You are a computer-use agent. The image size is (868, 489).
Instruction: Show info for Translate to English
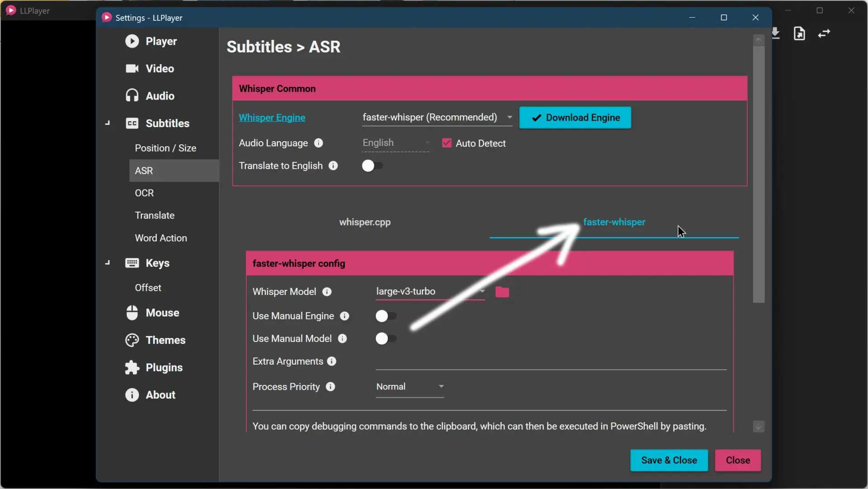coord(333,166)
